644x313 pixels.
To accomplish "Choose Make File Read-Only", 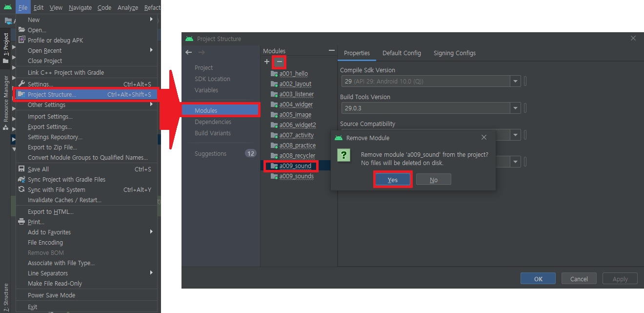I will [x=86, y=283].
